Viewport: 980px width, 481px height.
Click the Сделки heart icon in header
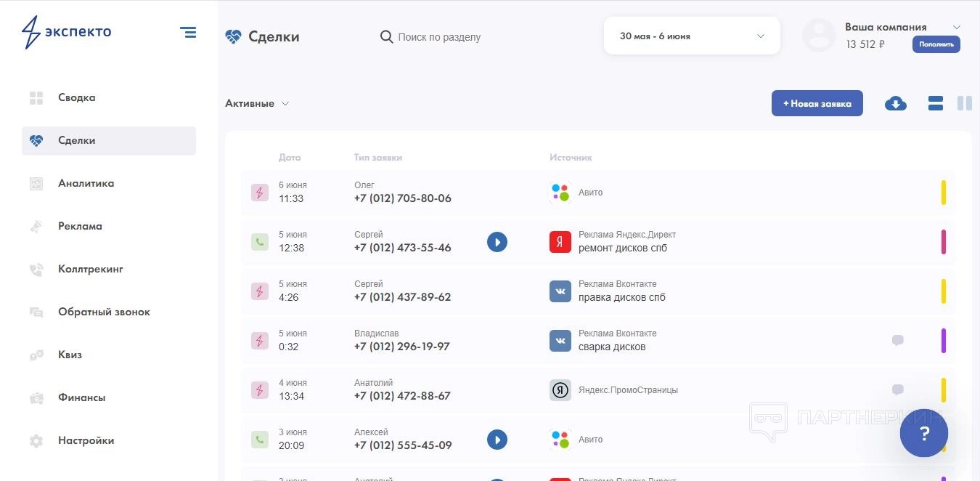233,37
